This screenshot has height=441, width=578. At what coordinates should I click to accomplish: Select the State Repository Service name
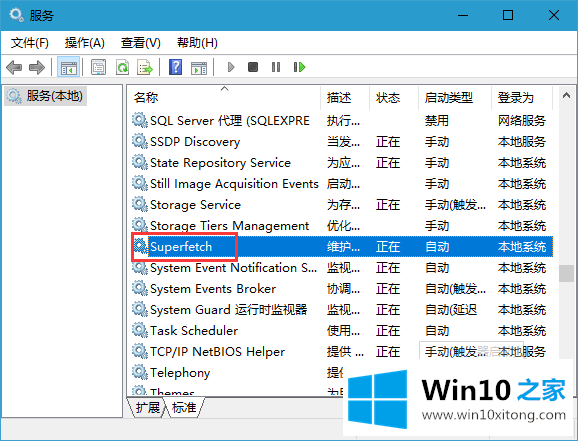point(220,163)
